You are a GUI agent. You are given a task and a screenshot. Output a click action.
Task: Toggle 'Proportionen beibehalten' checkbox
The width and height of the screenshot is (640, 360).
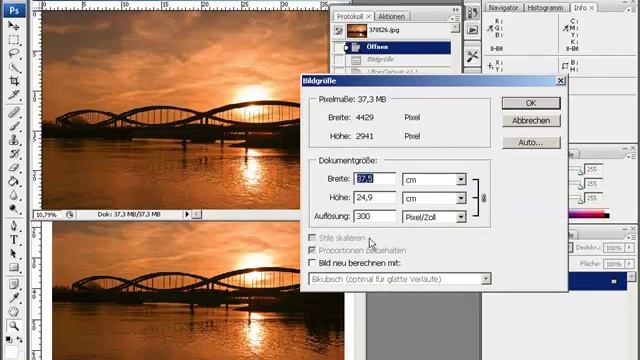[312, 250]
